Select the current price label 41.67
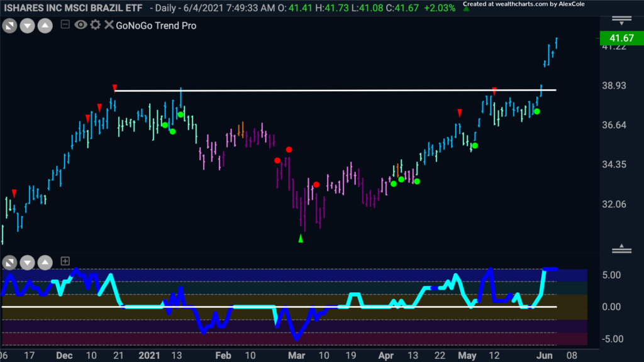The image size is (644, 362). coord(621,38)
